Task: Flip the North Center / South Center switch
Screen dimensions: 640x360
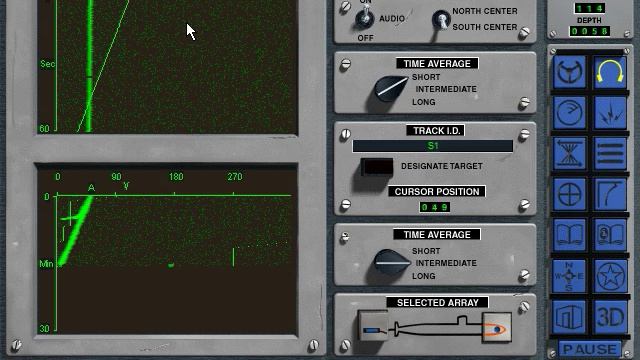Action: coord(441,19)
